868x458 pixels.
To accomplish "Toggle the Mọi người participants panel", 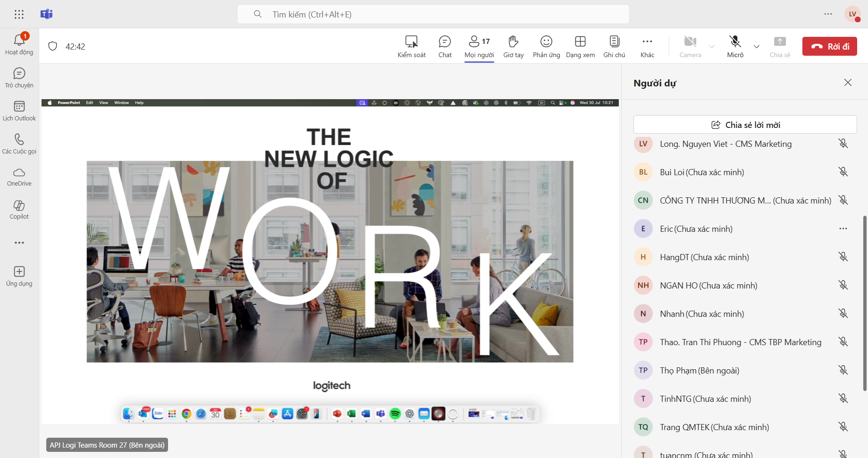I will (x=479, y=46).
